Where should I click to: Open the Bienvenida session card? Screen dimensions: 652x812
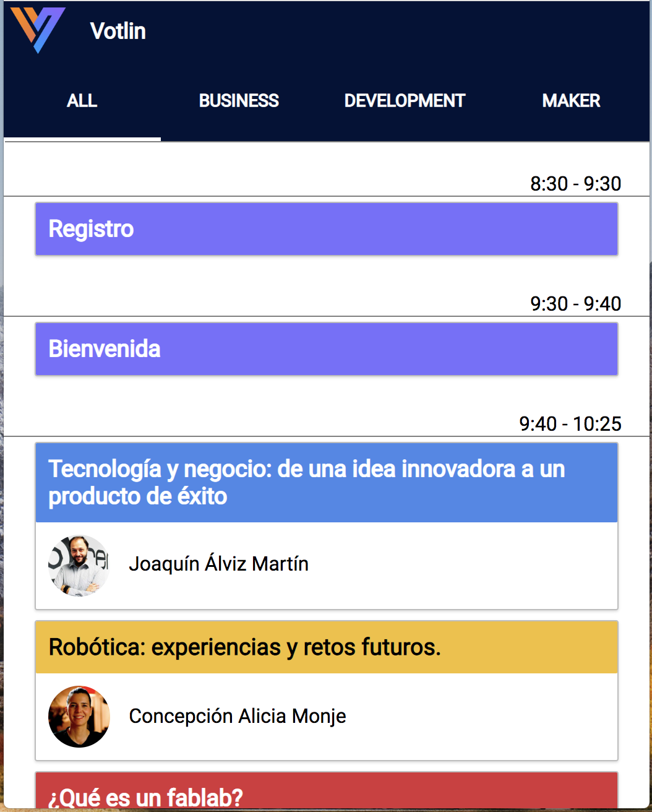click(327, 349)
